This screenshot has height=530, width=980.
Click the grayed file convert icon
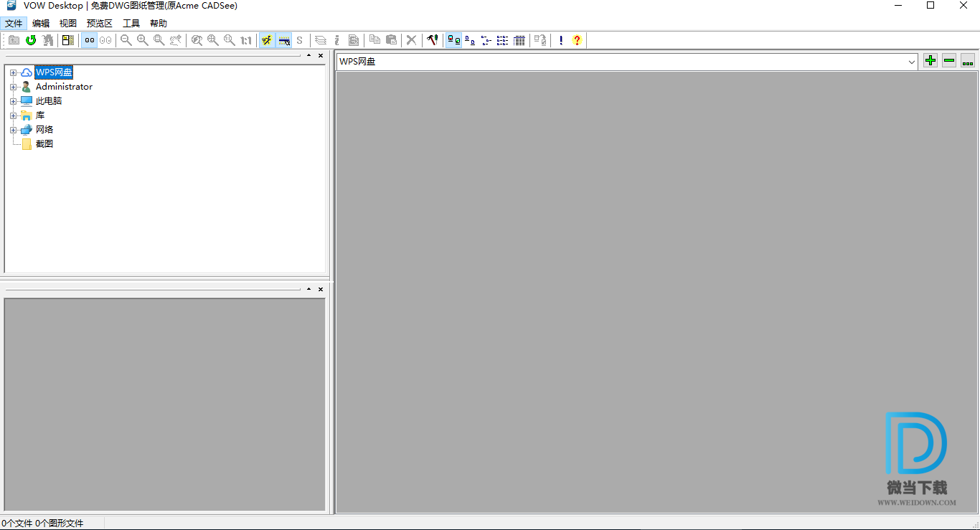pos(540,40)
